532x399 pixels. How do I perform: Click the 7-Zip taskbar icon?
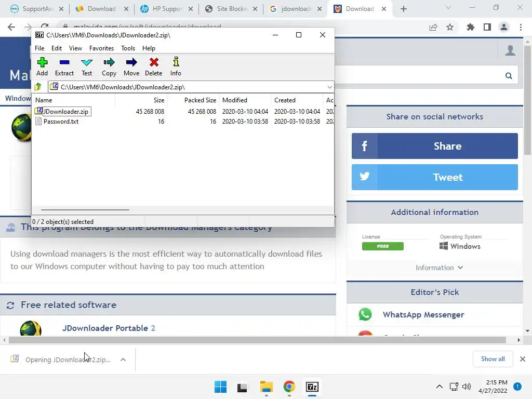coord(312,387)
